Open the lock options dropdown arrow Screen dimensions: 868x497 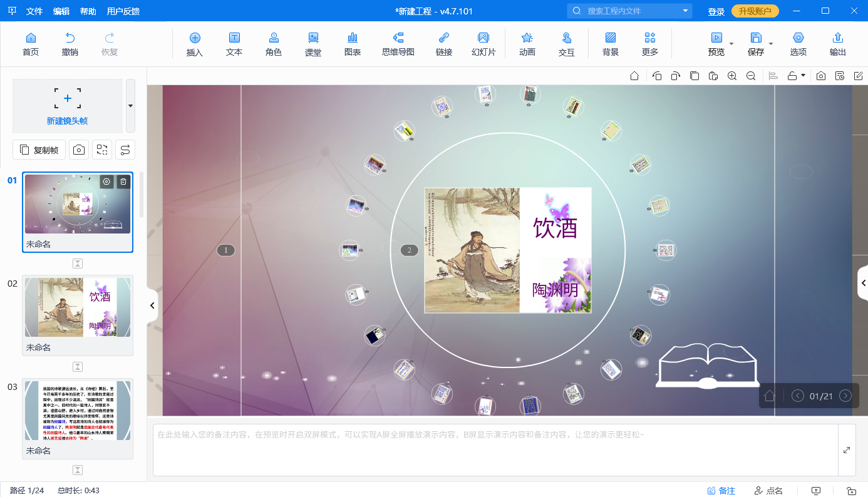803,76
